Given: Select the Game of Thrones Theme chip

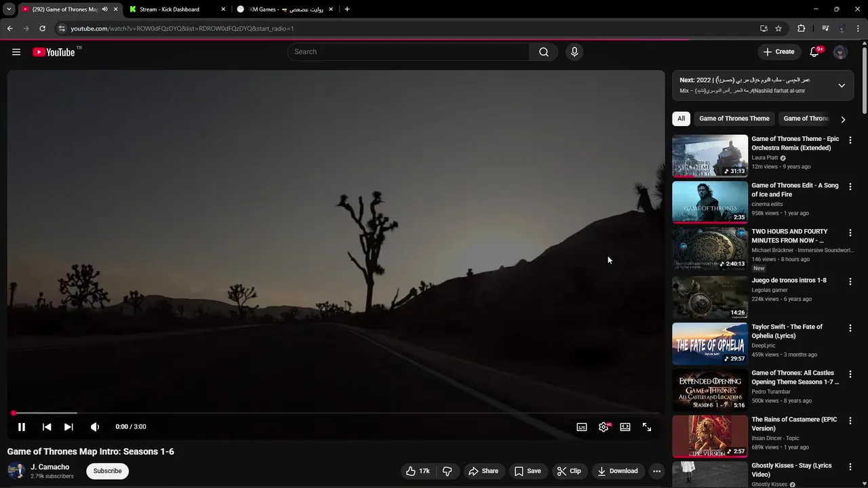Looking at the screenshot, I should (734, 119).
